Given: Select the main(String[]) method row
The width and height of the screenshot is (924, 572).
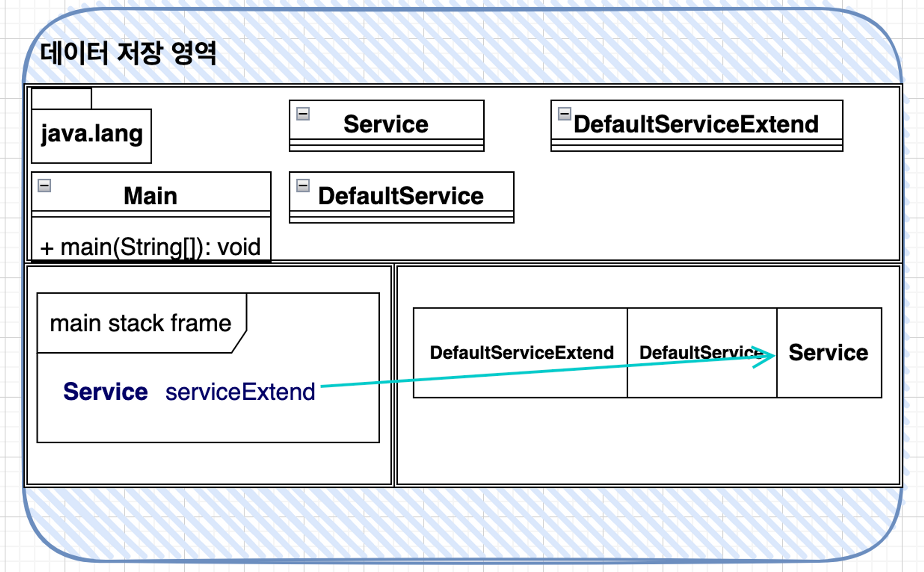Looking at the screenshot, I should pos(151,247).
